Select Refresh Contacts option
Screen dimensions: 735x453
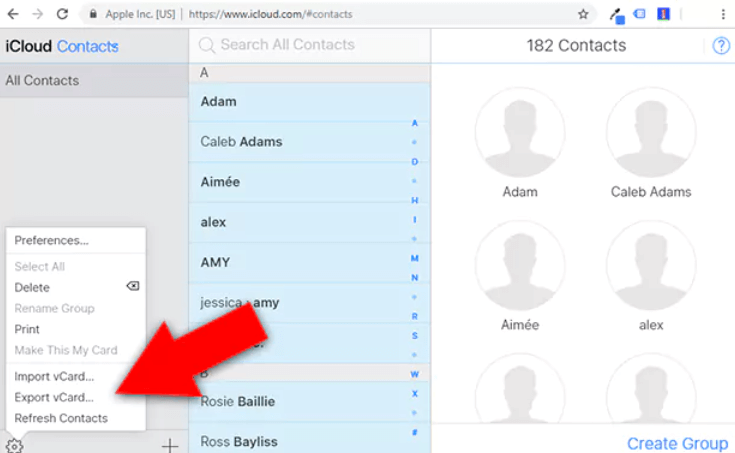[x=61, y=418]
